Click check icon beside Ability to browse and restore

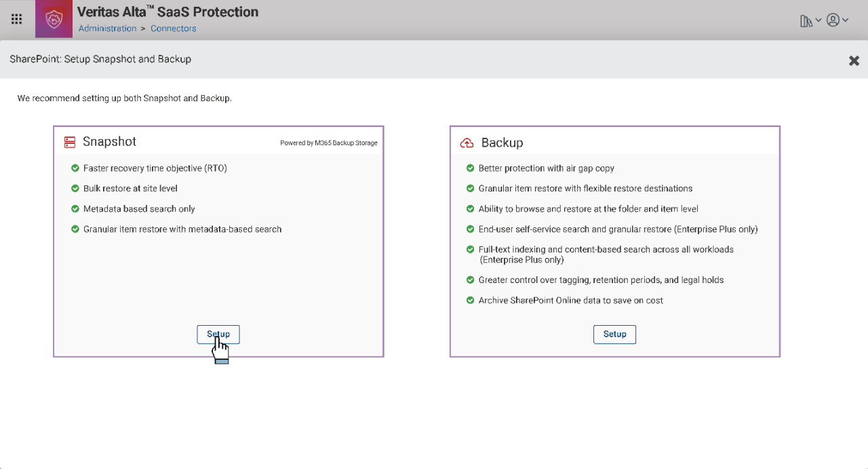click(471, 208)
